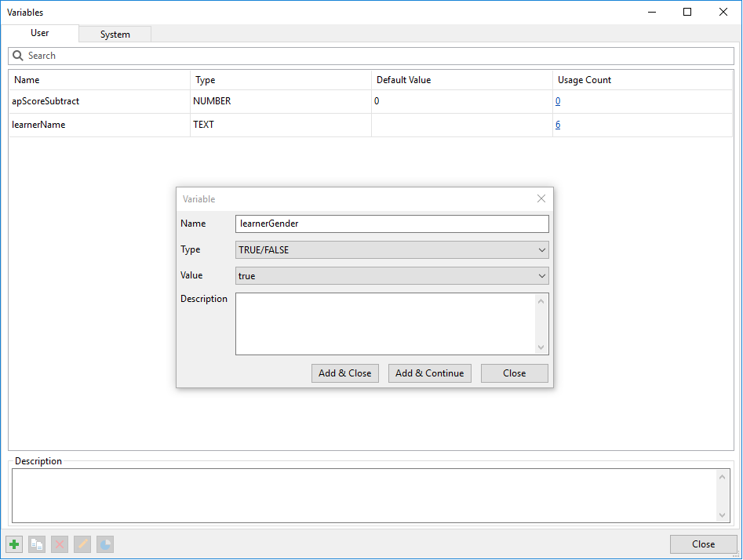Click the Name field containing learnerGender

[392, 224]
